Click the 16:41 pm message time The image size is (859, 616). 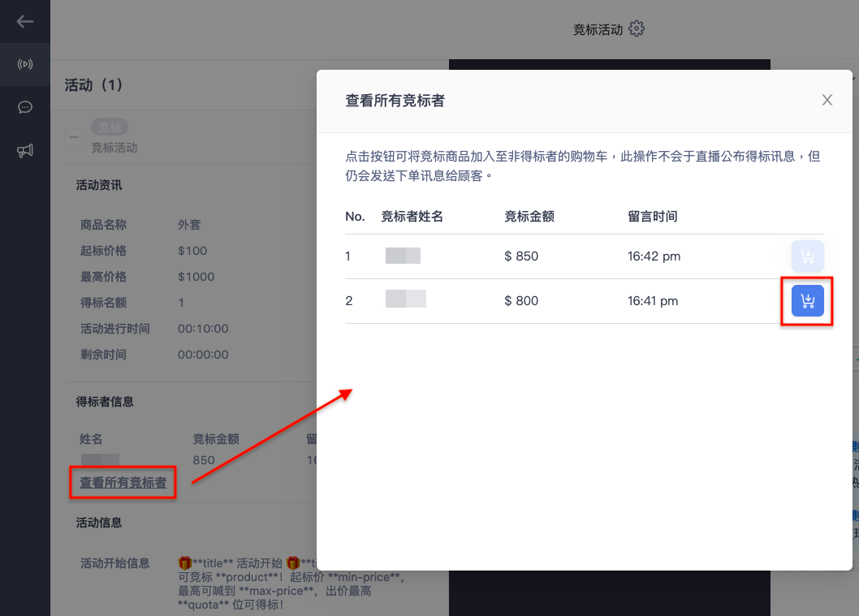point(653,300)
